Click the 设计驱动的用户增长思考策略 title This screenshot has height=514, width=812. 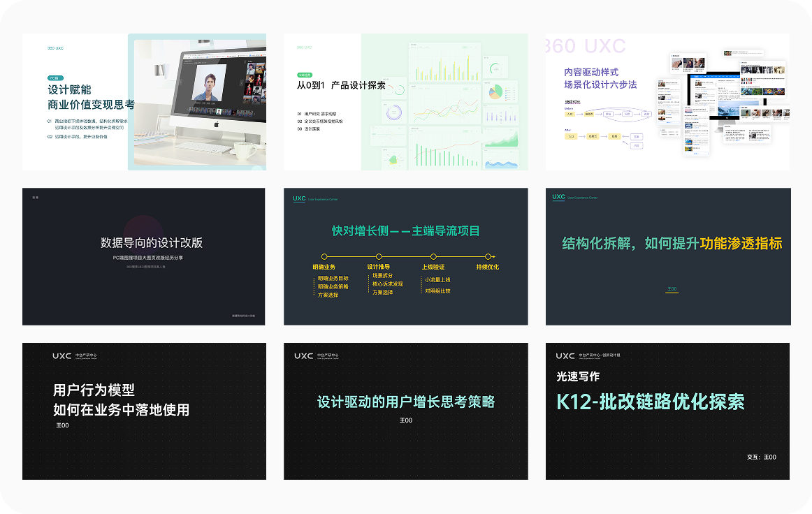click(x=406, y=402)
